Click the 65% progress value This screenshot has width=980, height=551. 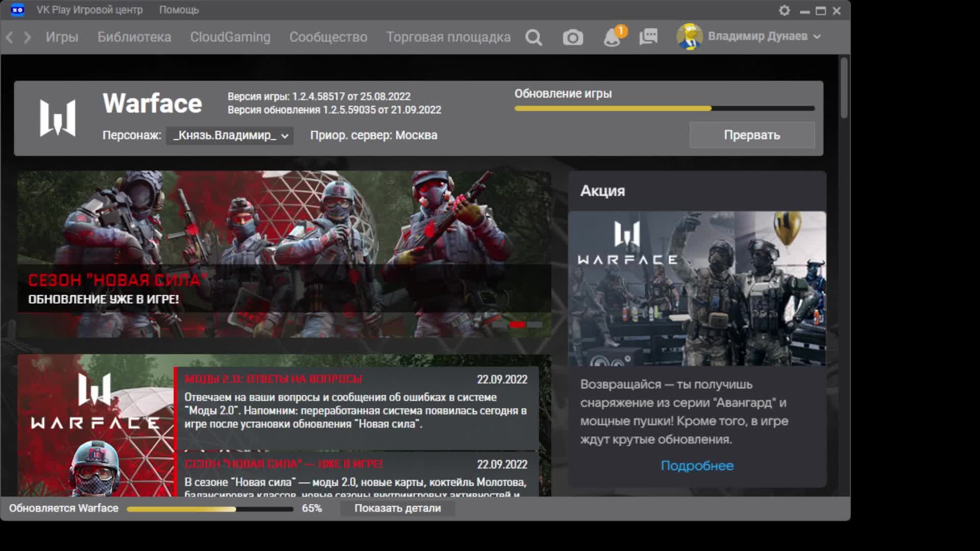point(311,508)
